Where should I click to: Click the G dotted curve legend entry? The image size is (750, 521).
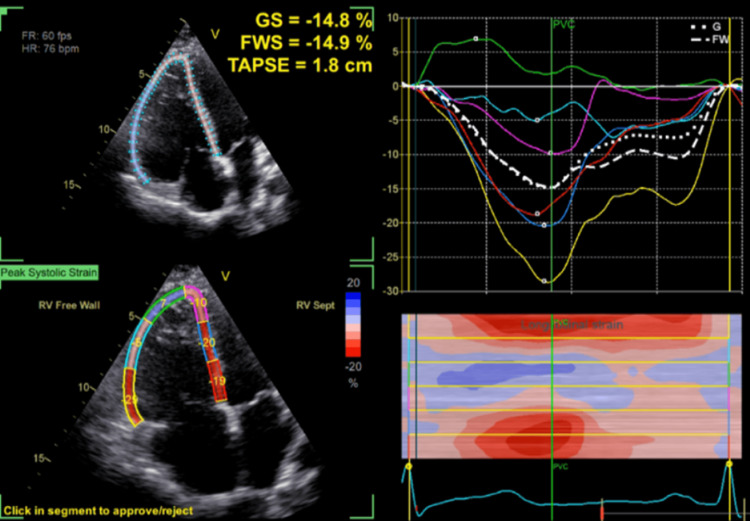(706, 27)
